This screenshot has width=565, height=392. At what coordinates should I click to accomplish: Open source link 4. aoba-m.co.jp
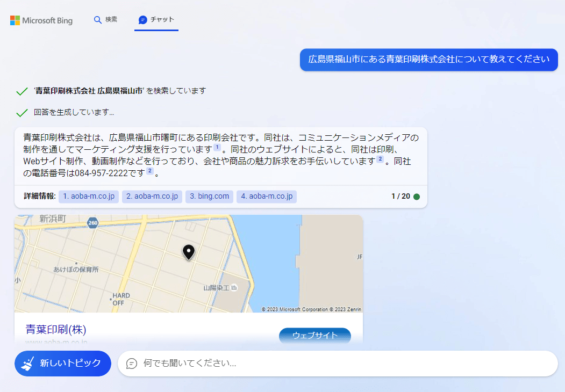point(267,197)
